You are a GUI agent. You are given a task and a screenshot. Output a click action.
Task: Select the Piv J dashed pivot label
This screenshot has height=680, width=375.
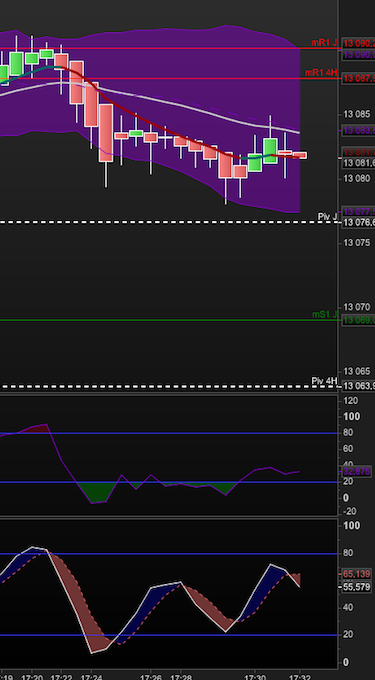tap(327, 216)
